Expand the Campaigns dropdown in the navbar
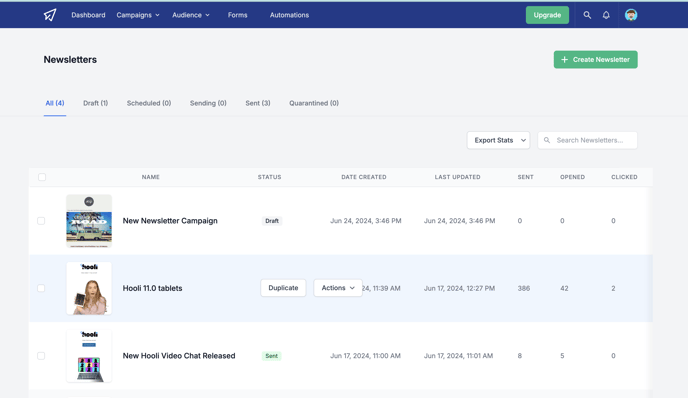This screenshot has width=688, height=398. [x=138, y=15]
